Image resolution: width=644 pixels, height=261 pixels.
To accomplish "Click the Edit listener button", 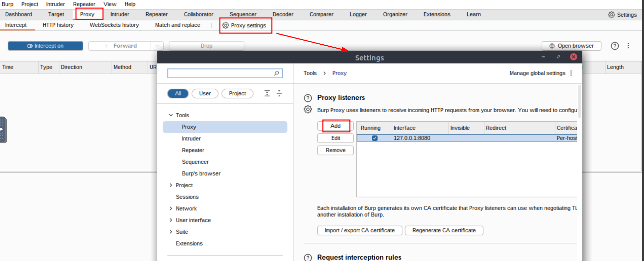I will pos(335,138).
